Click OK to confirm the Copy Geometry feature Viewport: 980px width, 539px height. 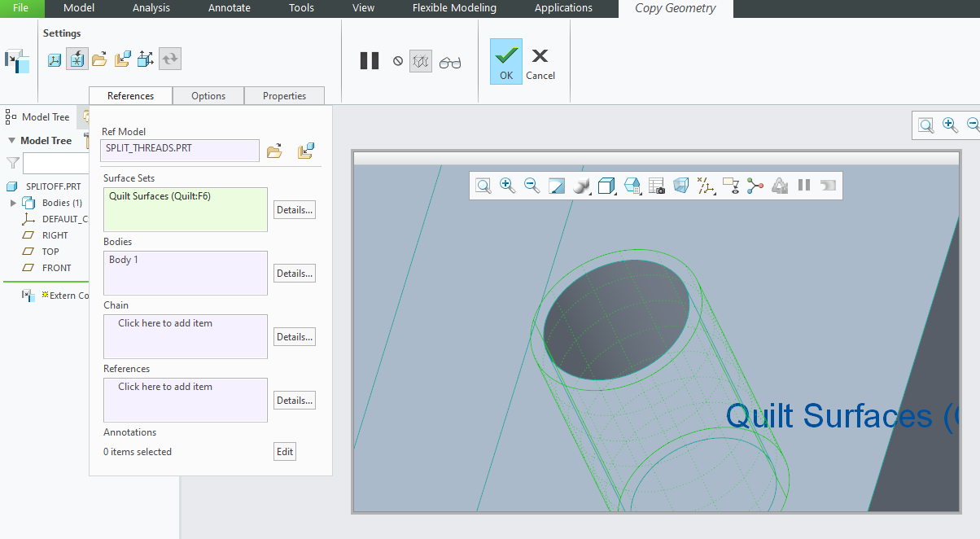tap(505, 61)
